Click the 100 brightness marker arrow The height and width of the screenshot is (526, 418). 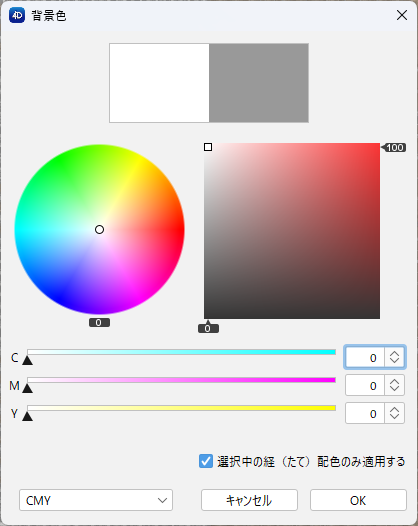(x=394, y=147)
